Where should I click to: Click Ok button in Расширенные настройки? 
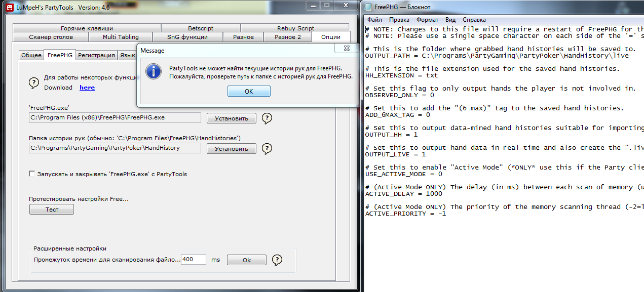[x=247, y=260]
